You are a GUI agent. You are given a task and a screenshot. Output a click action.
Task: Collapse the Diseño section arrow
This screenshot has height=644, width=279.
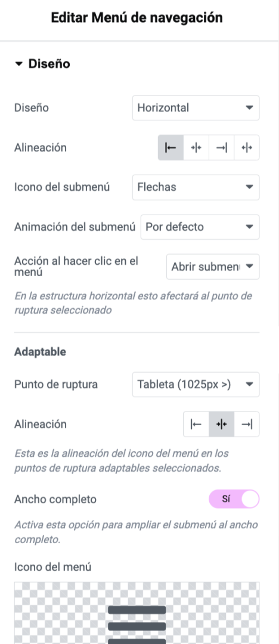(x=18, y=64)
